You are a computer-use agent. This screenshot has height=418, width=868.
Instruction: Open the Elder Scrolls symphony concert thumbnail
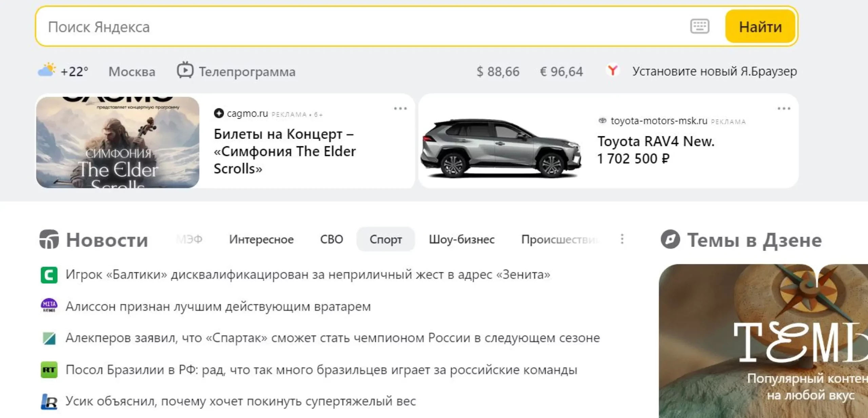[118, 142]
